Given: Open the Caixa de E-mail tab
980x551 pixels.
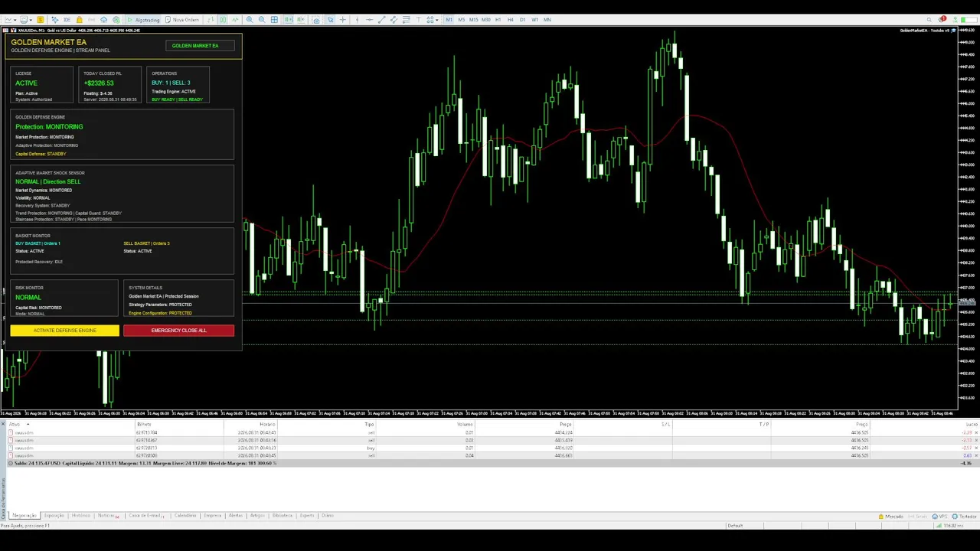Looking at the screenshot, I should [147, 516].
